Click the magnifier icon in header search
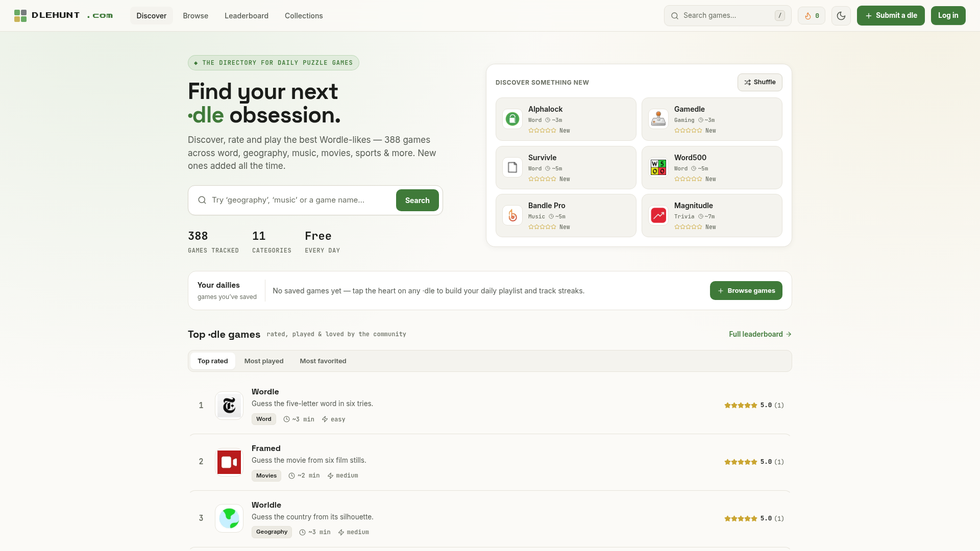Screen dimensions: 980x551 pos(675,16)
